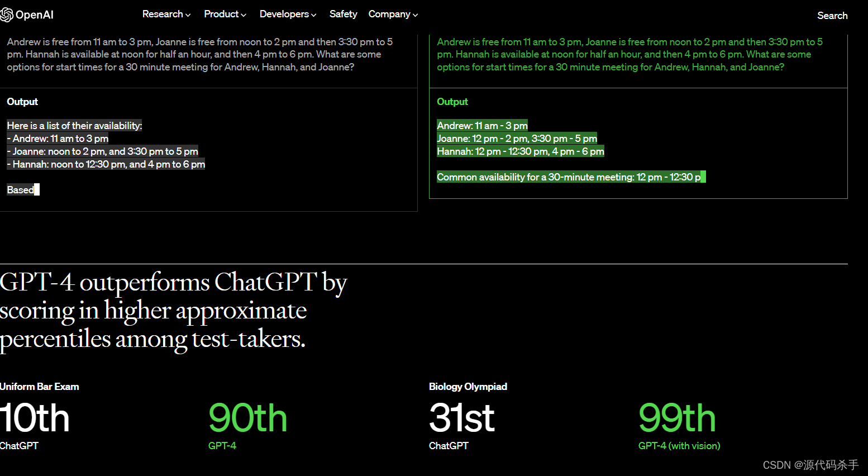Click '- Hannah: noon to 12:30 pm' line

[106, 164]
